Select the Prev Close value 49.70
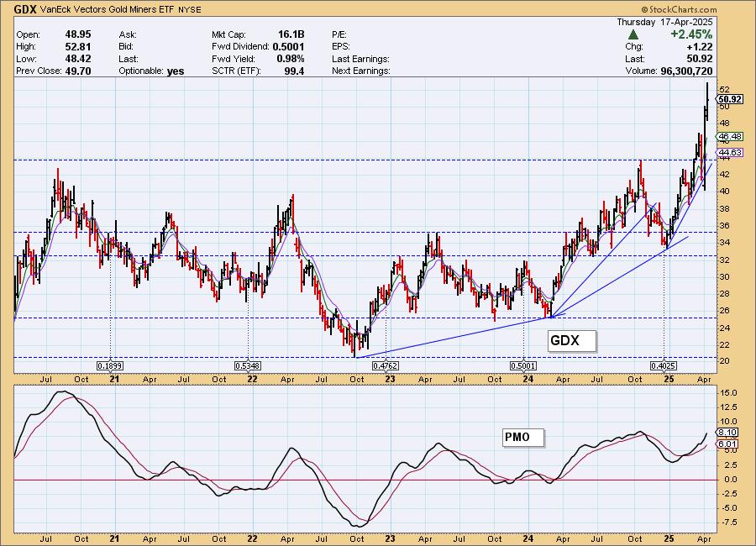The image size is (756, 546). click(78, 71)
